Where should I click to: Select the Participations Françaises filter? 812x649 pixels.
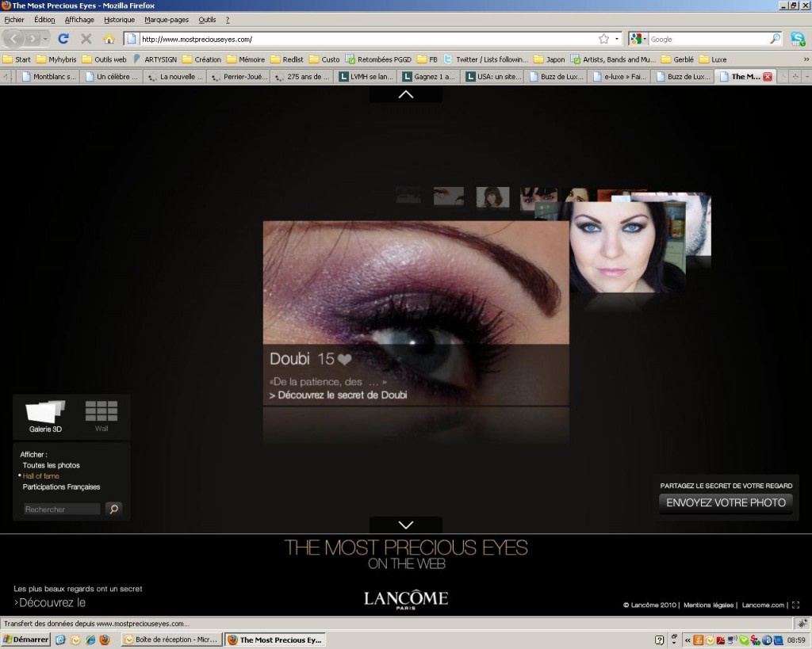click(x=61, y=487)
